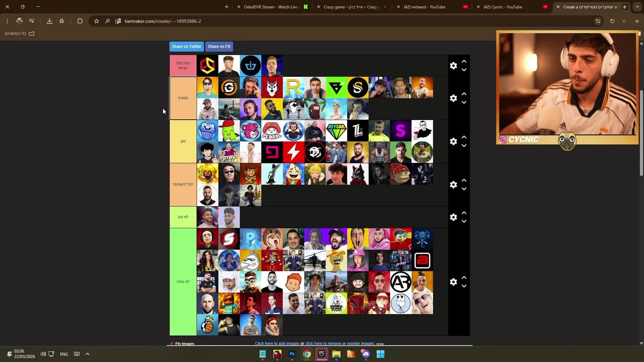644x362 pixels.
Task: Click the volume icon in system tray
Action: [x=43, y=354]
